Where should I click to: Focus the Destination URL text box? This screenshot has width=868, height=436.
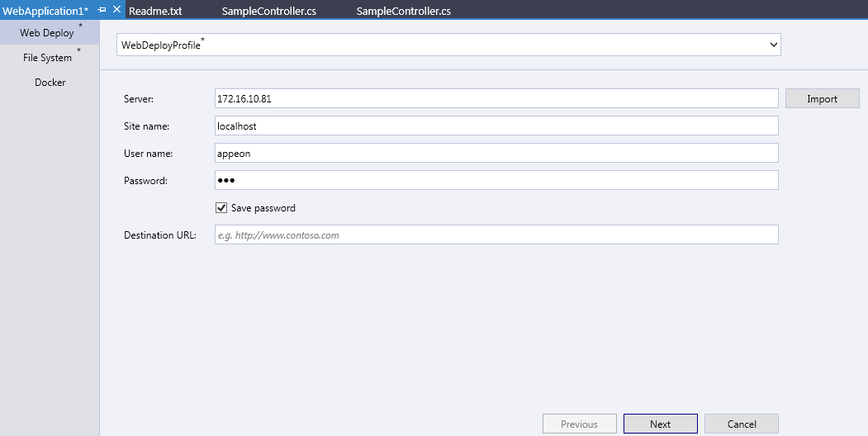coord(496,235)
